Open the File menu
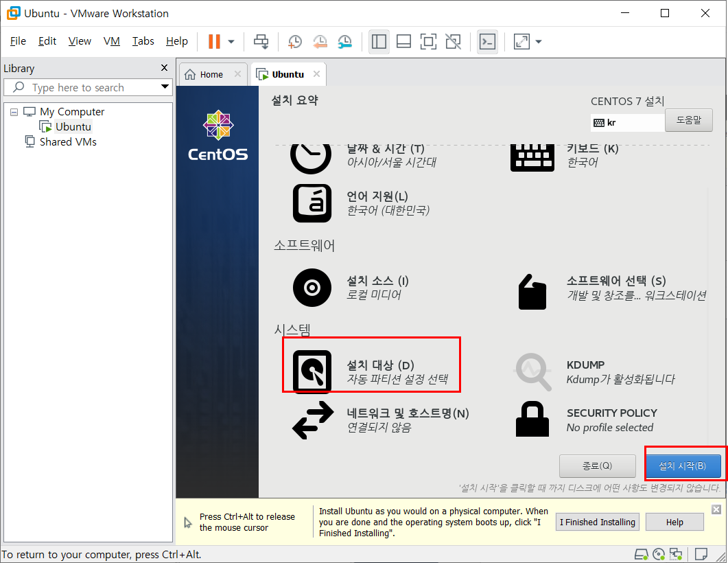Screen dimensions: 728x563 tap(18, 41)
